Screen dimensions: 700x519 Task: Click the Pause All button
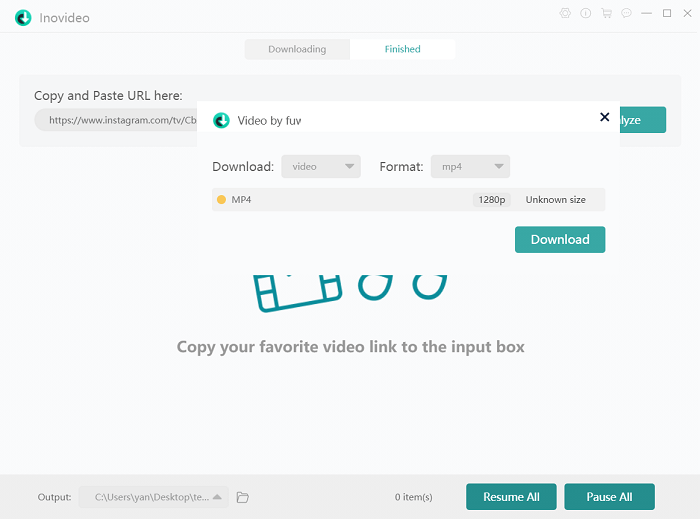609,497
